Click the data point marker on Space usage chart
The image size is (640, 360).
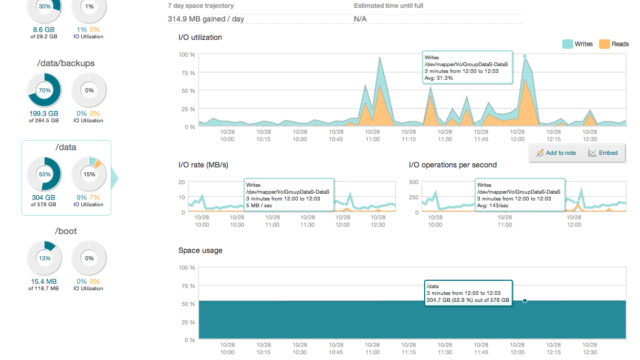click(x=524, y=301)
